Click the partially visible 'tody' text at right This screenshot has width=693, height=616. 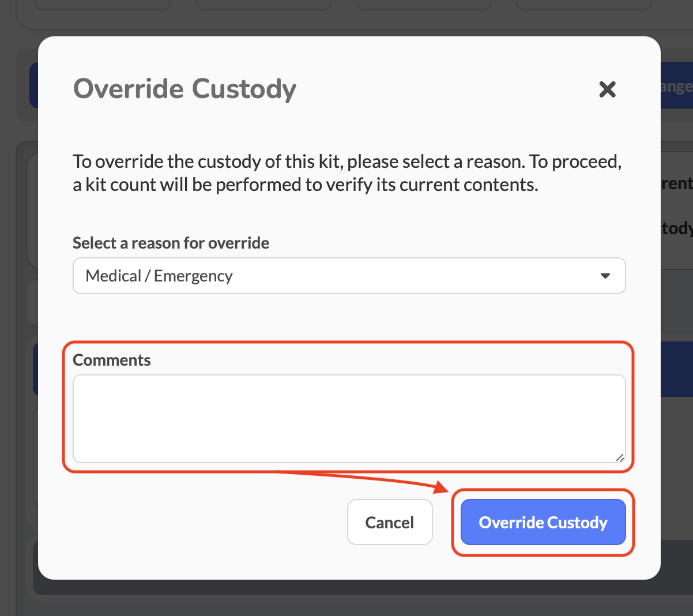click(x=676, y=228)
